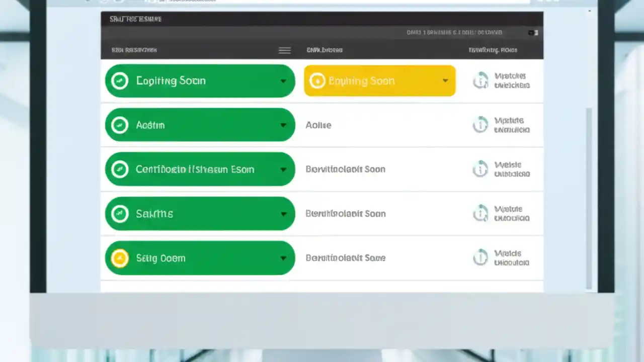
Task: Toggle the status ring in the bottom Selling Down row
Action: point(480,257)
